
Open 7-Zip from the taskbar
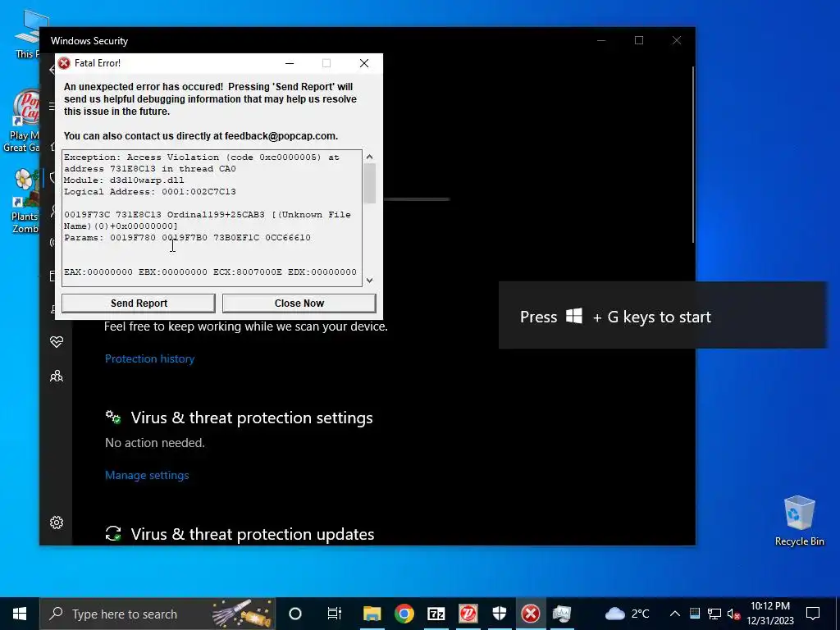point(436,614)
